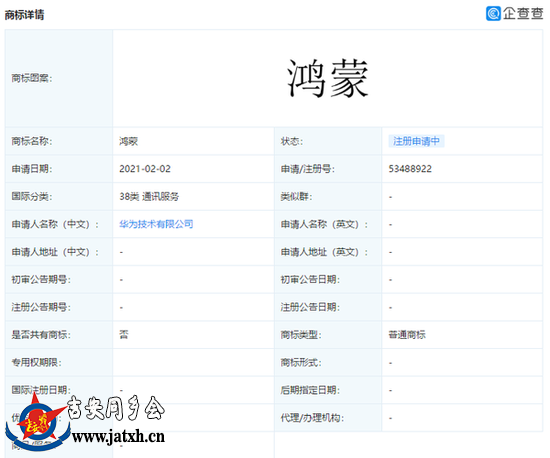Click the 注册公告日期 label
Image resolution: width=550 pixels, height=458 pixels.
pos(310,307)
